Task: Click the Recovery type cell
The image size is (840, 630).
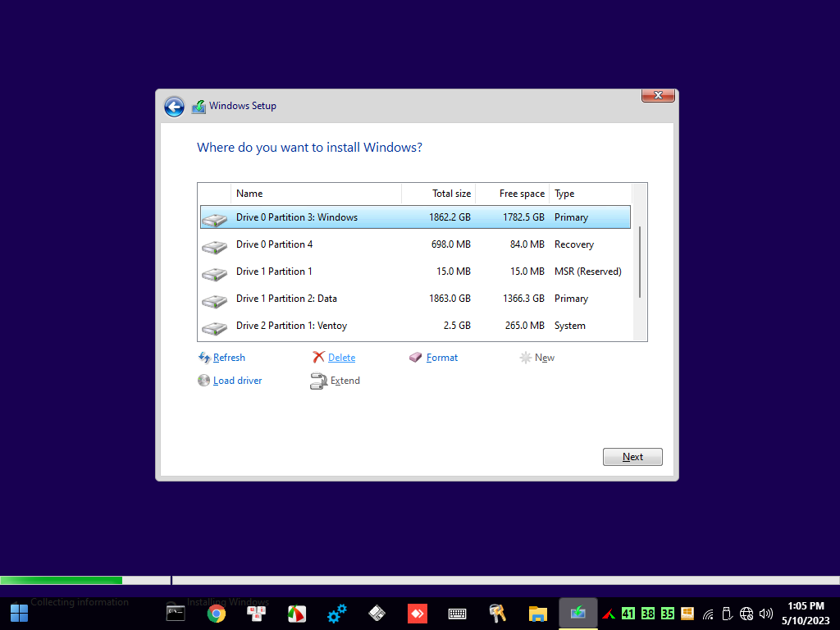Action: 573,244
